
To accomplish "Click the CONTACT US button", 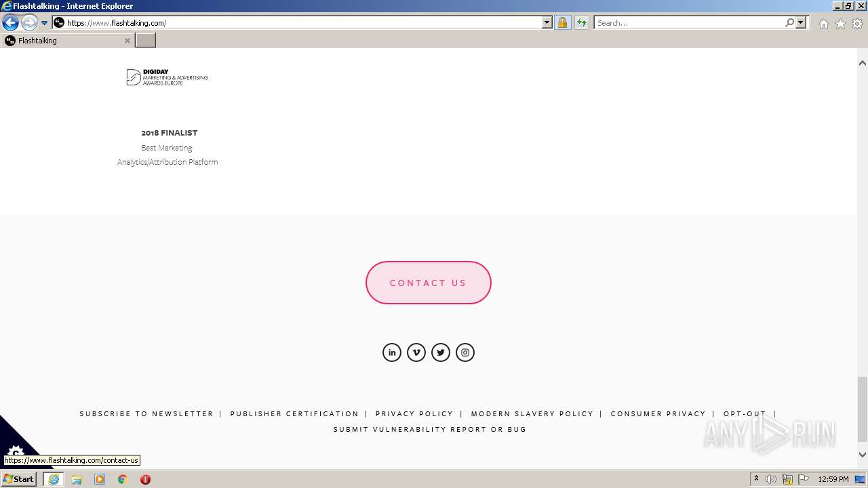I will (429, 283).
